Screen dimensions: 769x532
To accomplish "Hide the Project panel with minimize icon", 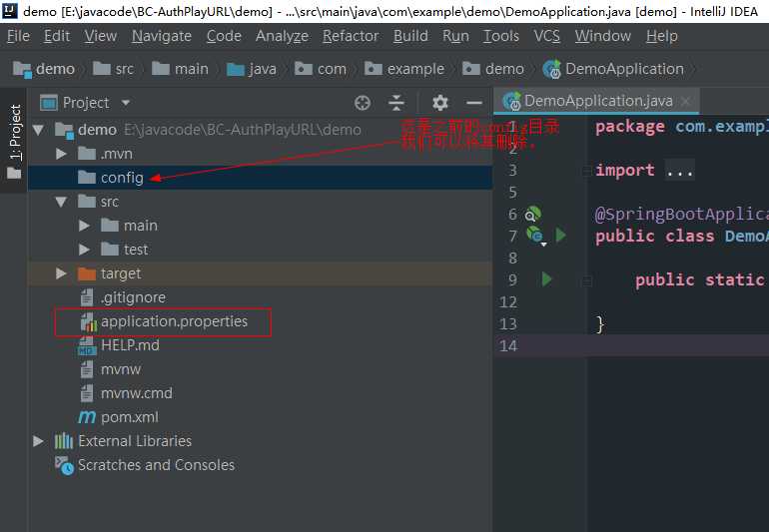I will pyautogui.click(x=473, y=103).
